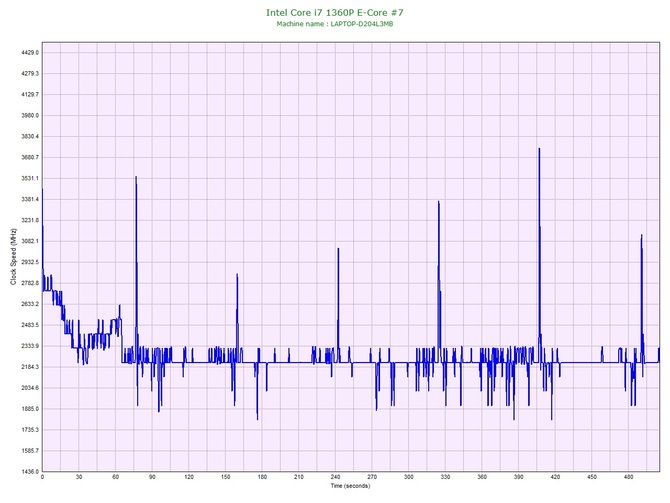Viewport: 670px width, 503px height.
Task: Click the 4279.3 y-axis value
Action: (x=30, y=74)
